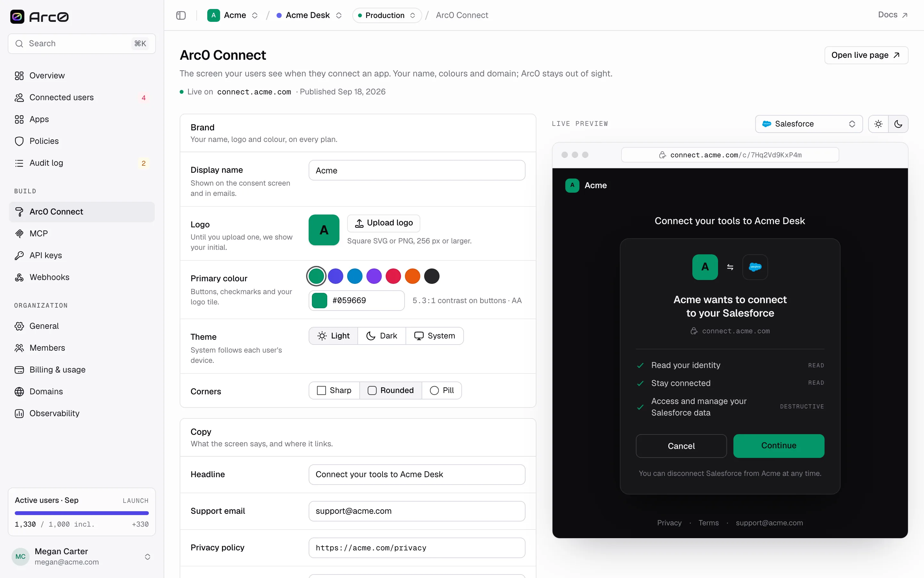924x578 pixels.
Task: Click the Privacy policy URL field
Action: pos(416,548)
